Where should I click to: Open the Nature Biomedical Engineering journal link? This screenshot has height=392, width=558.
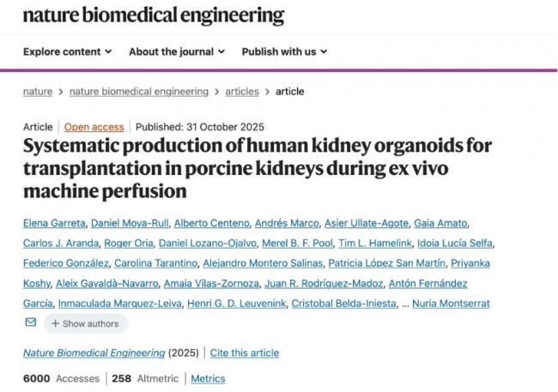(94, 353)
